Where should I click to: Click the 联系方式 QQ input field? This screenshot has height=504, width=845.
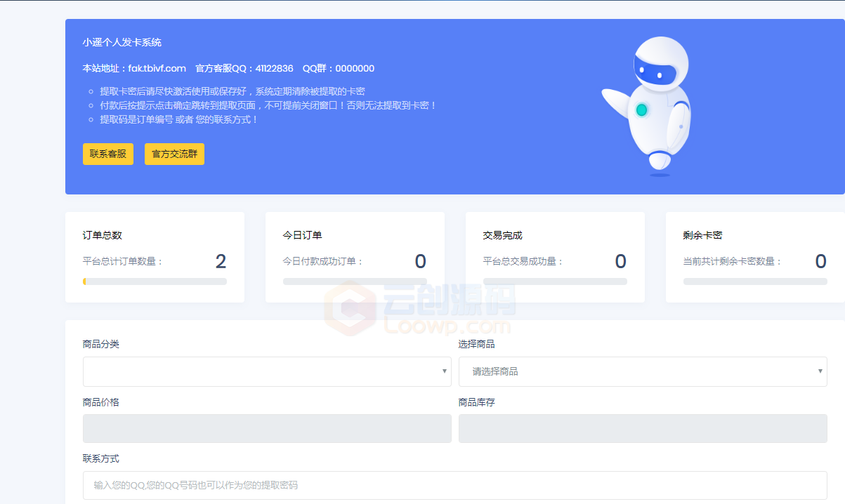[x=455, y=485]
